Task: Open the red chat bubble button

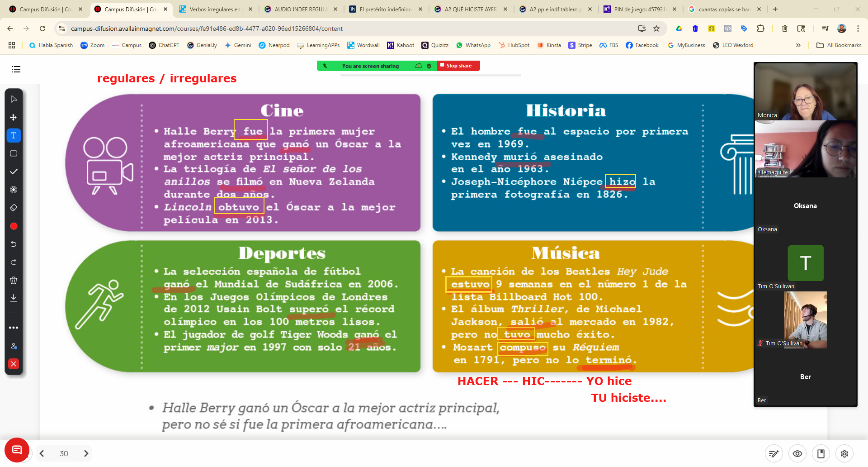Action: click(17, 450)
